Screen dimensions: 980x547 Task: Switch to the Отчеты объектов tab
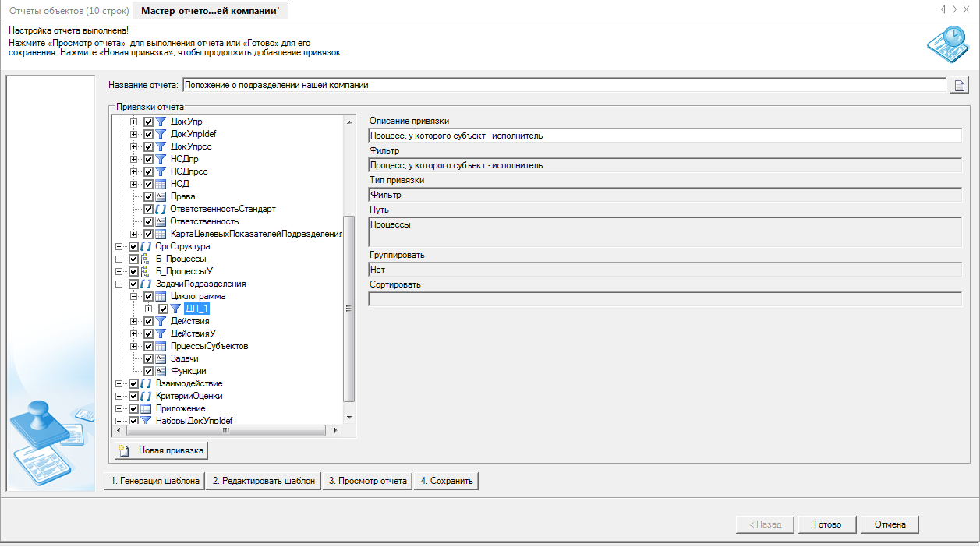pyautogui.click(x=69, y=10)
